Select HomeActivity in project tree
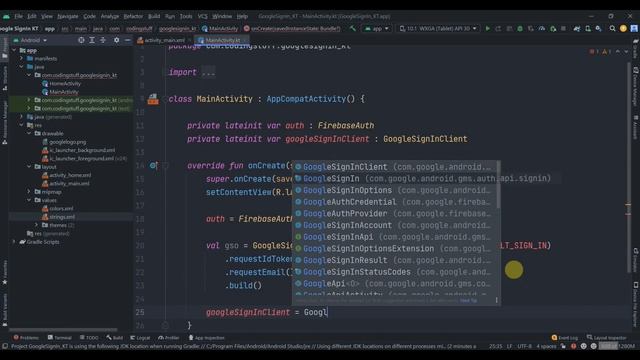 [x=65, y=83]
